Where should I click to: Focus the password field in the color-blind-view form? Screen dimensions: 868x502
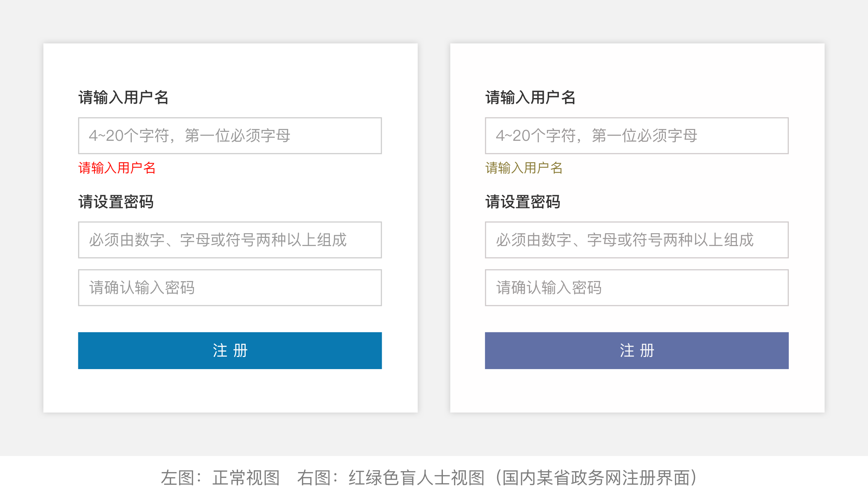(x=637, y=240)
